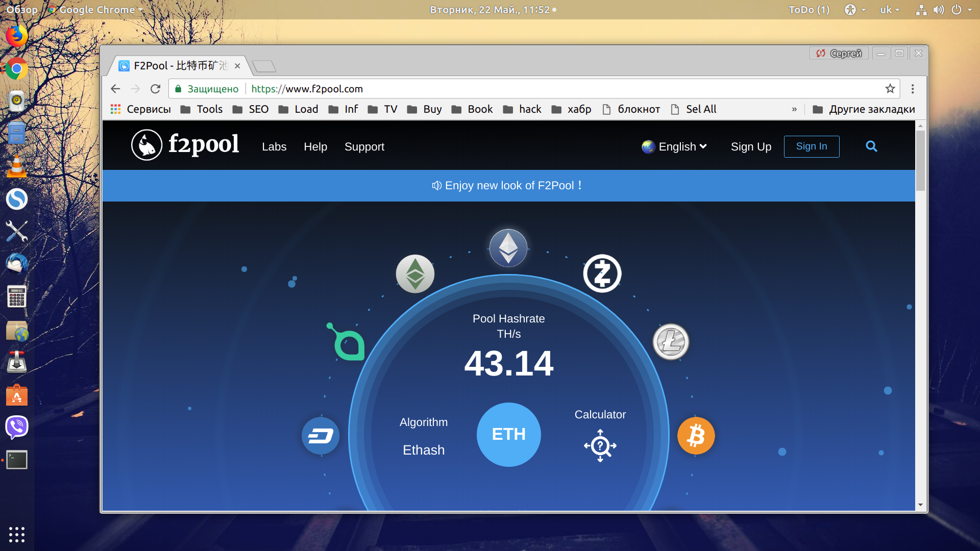Open the ToDo (1) indicator

[x=809, y=10]
